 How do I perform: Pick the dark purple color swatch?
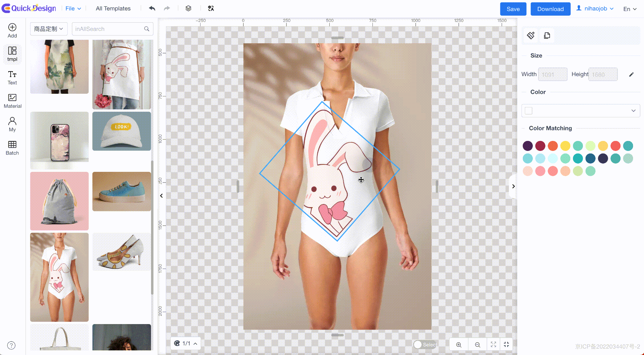coord(527,146)
